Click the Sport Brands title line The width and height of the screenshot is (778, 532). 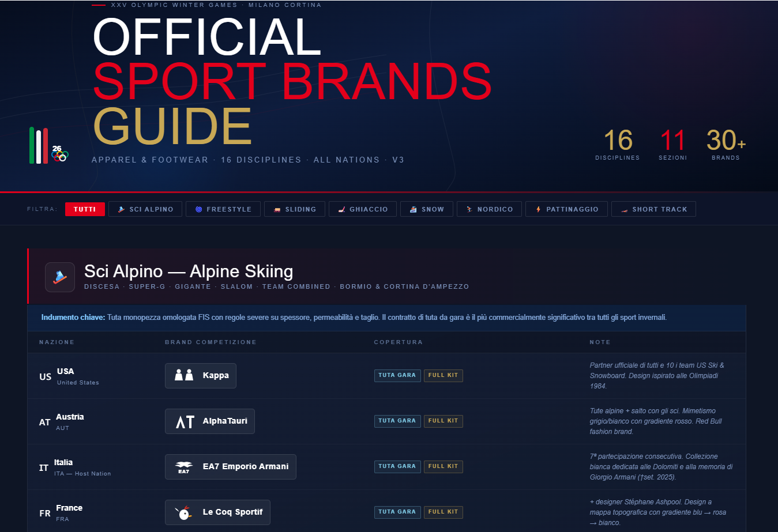292,81
